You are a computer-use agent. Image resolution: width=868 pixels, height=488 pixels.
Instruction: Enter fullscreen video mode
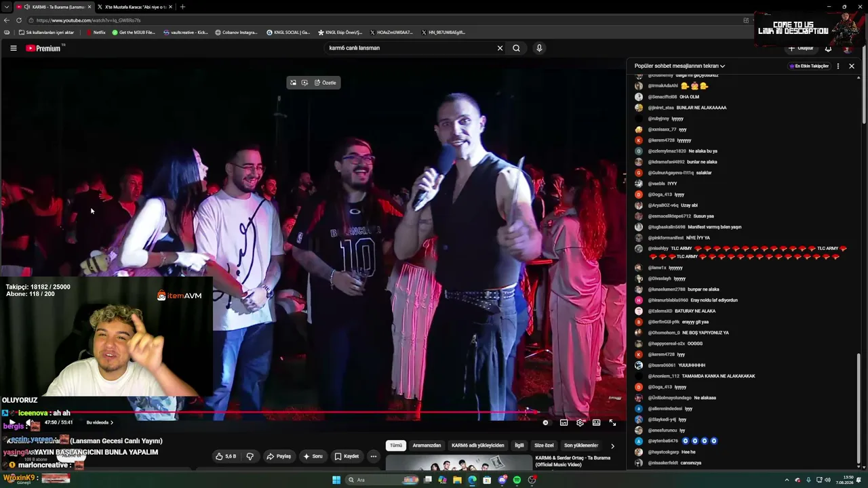tap(612, 422)
